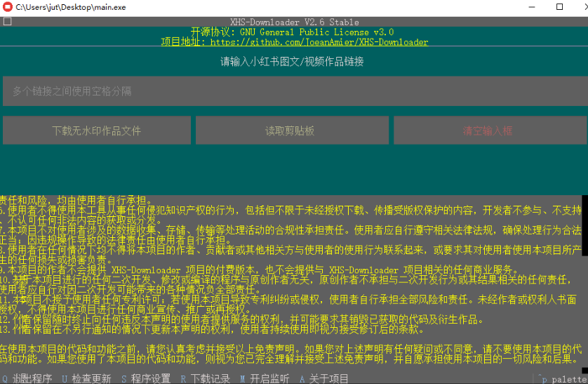Toggle 开启监听 in footer bar

coord(265,378)
